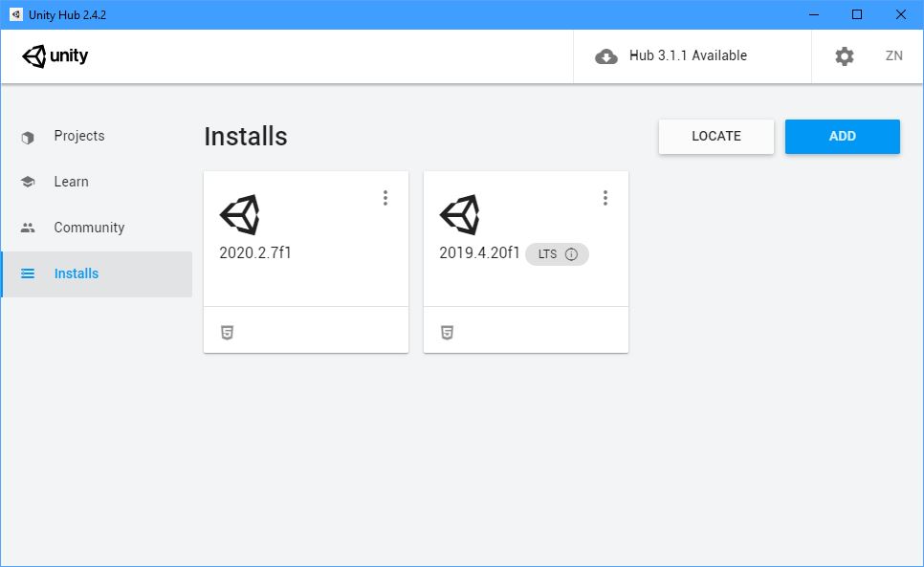Click the cloud download update icon

click(x=606, y=56)
